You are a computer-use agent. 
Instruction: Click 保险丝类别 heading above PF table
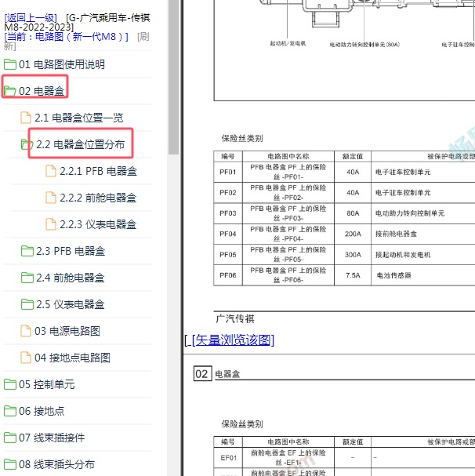coord(242,139)
